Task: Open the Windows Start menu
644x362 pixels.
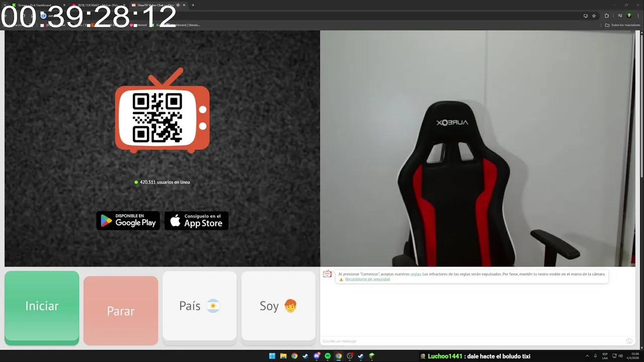Action: tap(272, 356)
